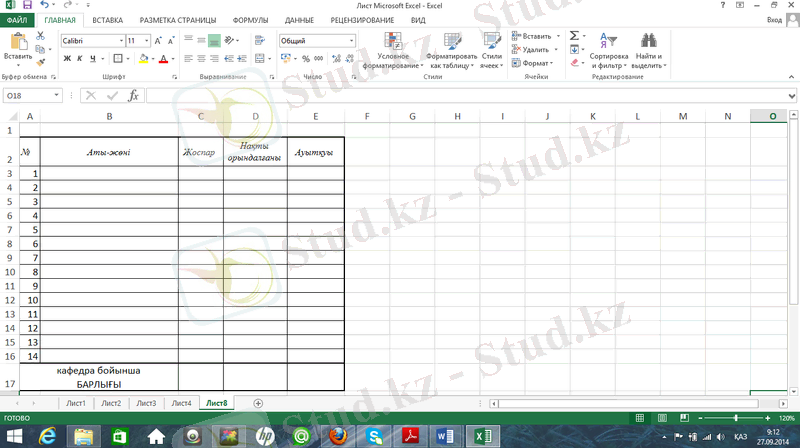
Task: Toggle middle vertical alignment
Action: 200,41
